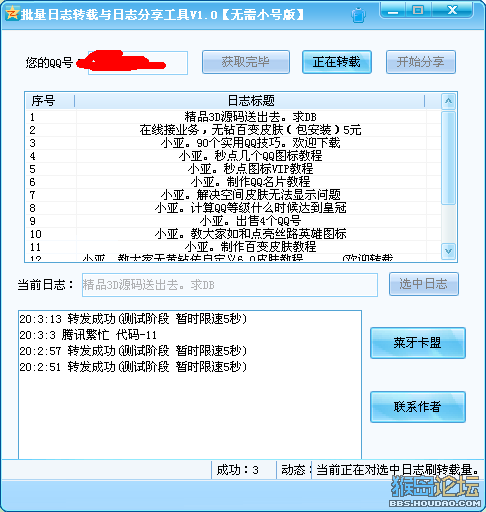Click the scroll up arrow of log list

[x=448, y=101]
